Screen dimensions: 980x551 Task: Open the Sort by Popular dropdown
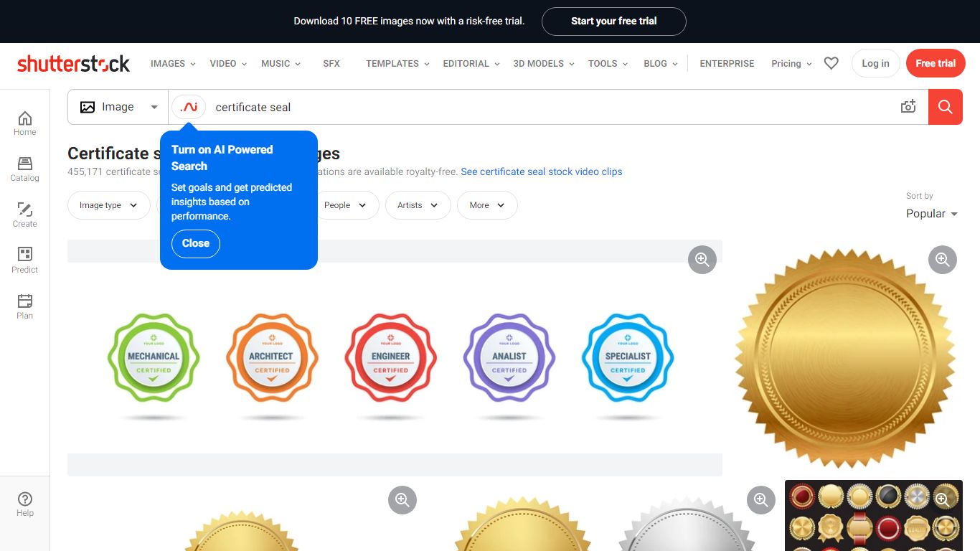tap(932, 214)
